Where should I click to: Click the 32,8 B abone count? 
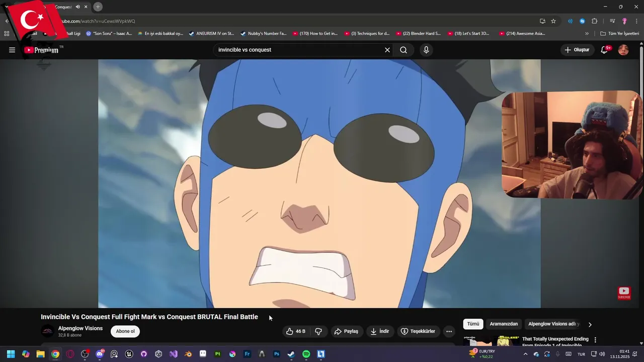70,335
